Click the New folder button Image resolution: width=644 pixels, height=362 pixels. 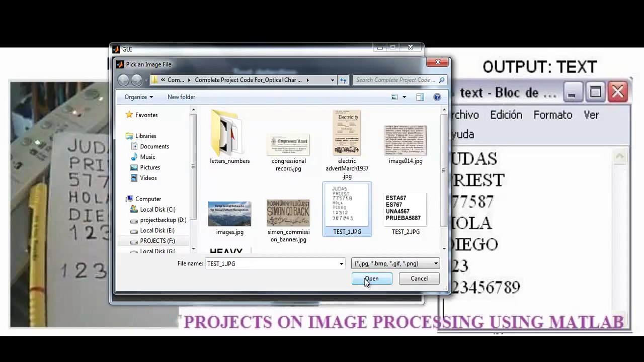(x=181, y=97)
